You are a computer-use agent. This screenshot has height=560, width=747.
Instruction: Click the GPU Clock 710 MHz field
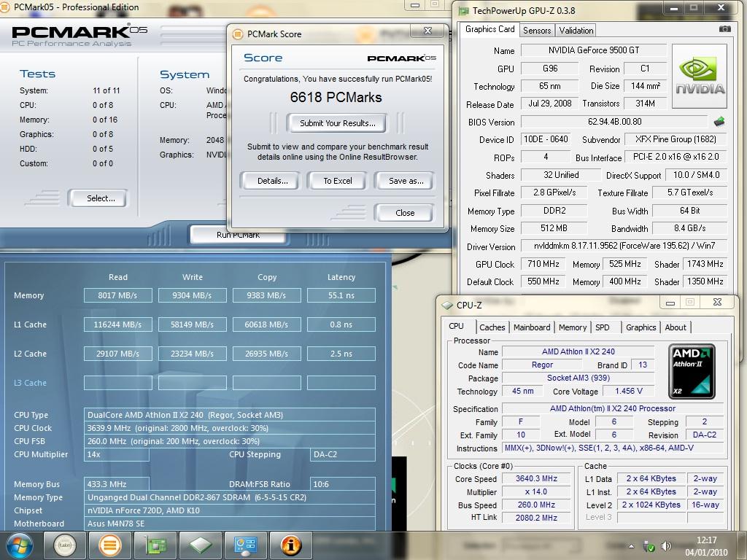tap(543, 264)
